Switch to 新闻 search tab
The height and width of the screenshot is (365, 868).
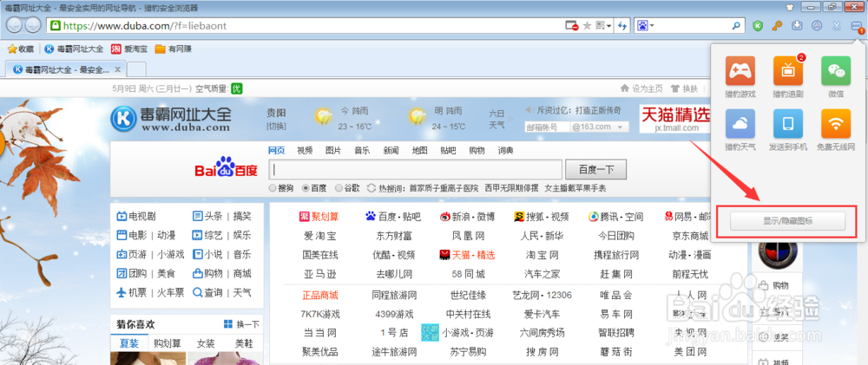pos(391,151)
